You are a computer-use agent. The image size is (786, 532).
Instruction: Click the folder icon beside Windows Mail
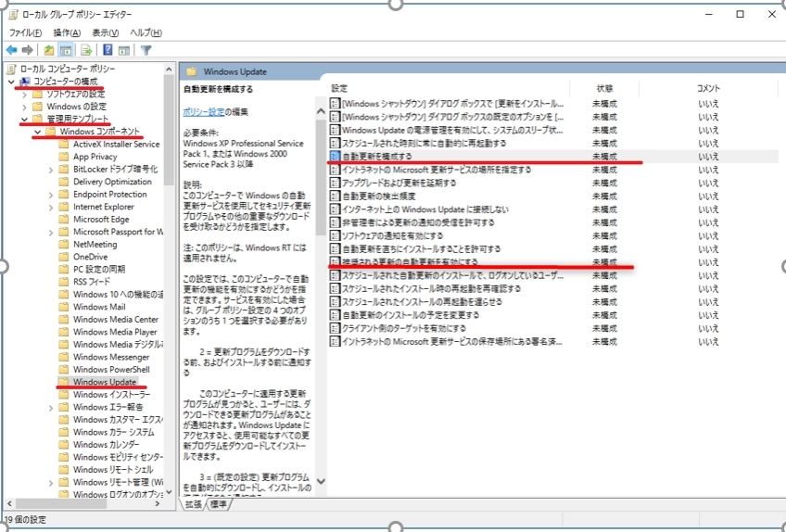pos(64,307)
